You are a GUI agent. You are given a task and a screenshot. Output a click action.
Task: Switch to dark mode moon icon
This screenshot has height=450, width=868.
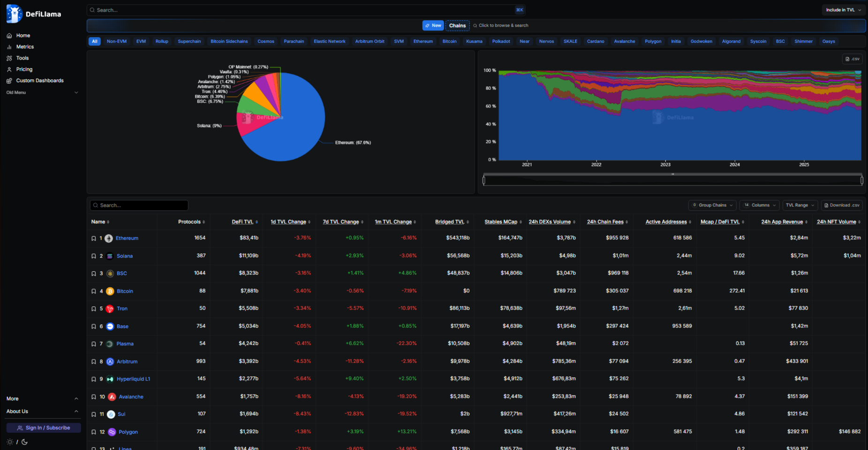(25, 442)
